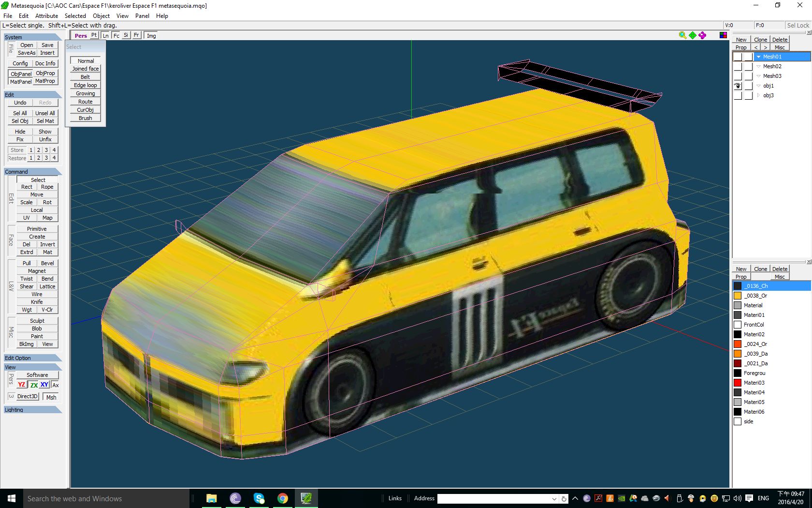Open the Attribute menu
Image resolution: width=812 pixels, height=508 pixels.
click(x=46, y=16)
